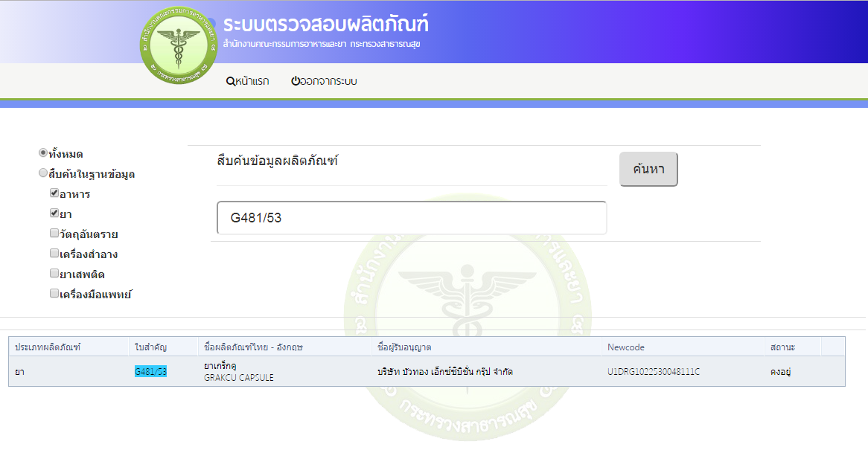Click the ใบสำคัญ column header
This screenshot has height=450, width=868.
click(x=150, y=347)
